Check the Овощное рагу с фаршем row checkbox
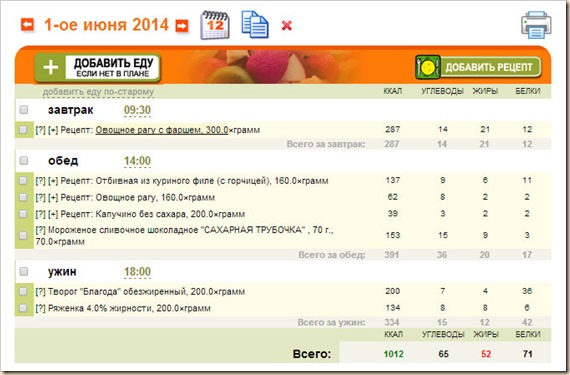The height and width of the screenshot is (375, 570). click(23, 130)
